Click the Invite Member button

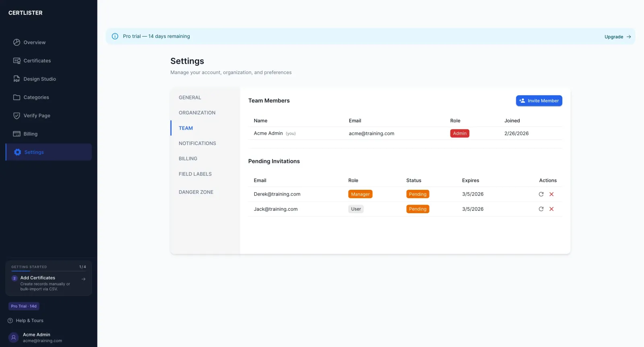point(539,101)
